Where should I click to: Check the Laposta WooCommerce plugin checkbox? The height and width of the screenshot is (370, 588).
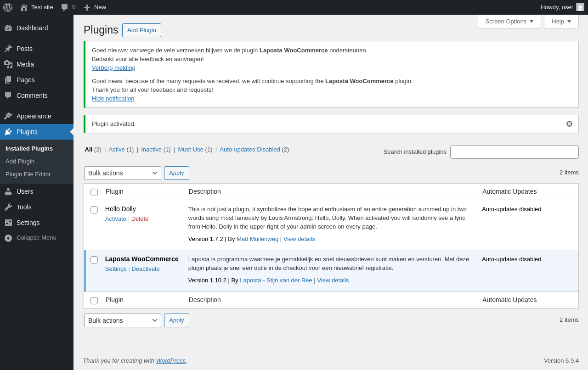click(x=94, y=260)
